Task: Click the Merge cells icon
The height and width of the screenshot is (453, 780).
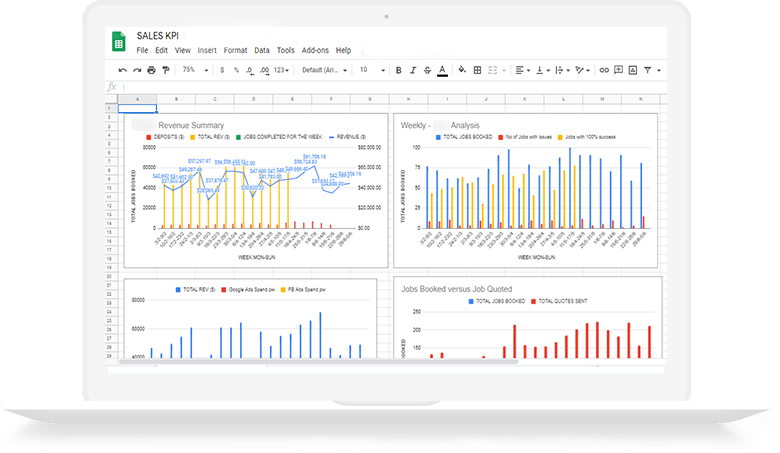Action: pyautogui.click(x=492, y=71)
